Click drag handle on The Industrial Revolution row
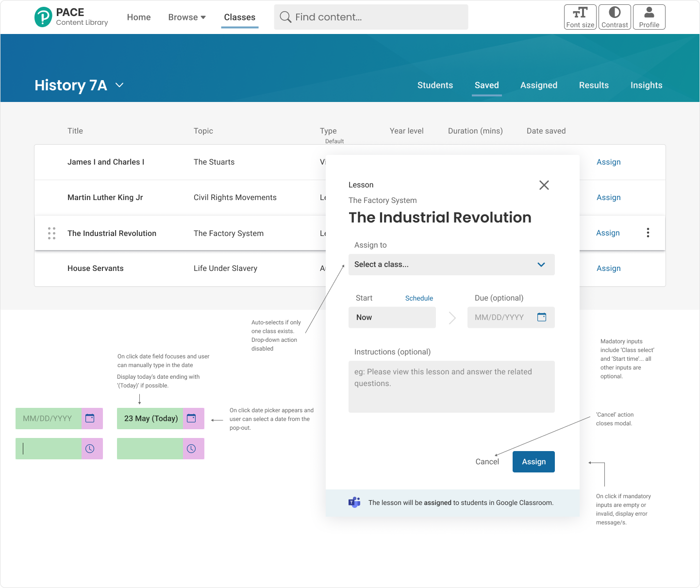Viewport: 700px width, 588px height. click(x=51, y=233)
